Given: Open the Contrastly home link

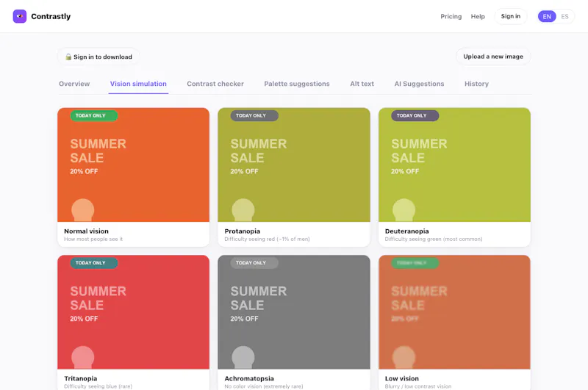Looking at the screenshot, I should [42, 16].
